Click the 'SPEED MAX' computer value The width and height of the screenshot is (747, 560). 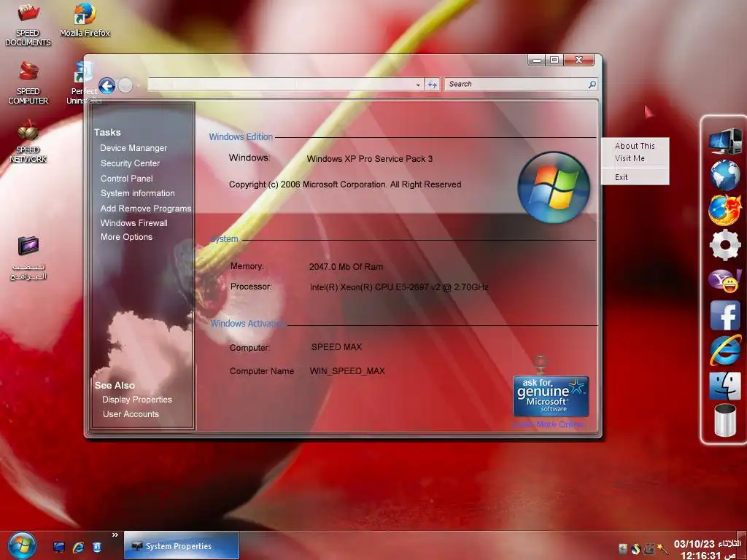[336, 346]
